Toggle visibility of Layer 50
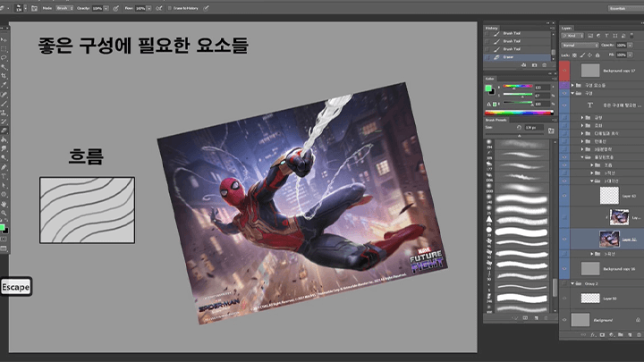Screen dimensions: 644x362 tap(564, 299)
